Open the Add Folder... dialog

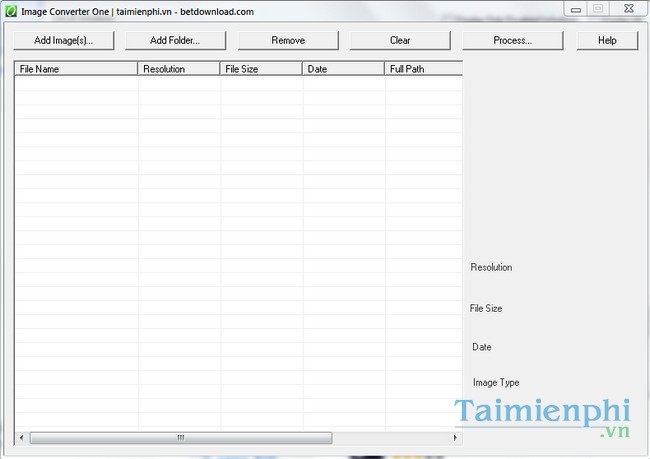point(175,41)
